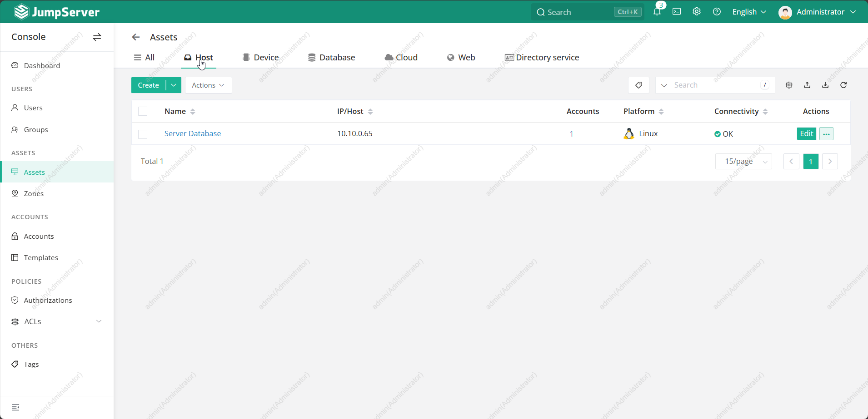Open the web terminal icon
Viewport: 868px width, 419px height.
(677, 12)
